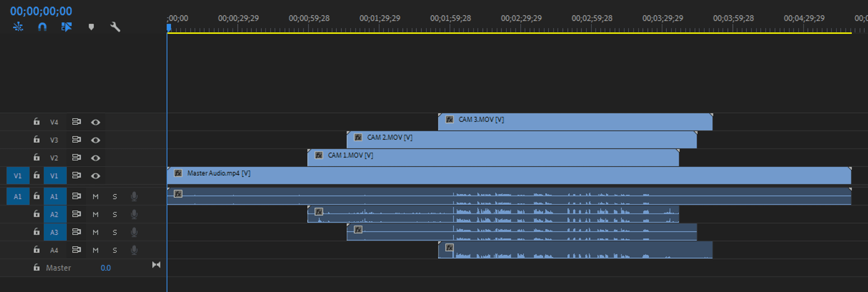Click the Master track output arrow icon
Screen dimensions: 868x292
156,265
